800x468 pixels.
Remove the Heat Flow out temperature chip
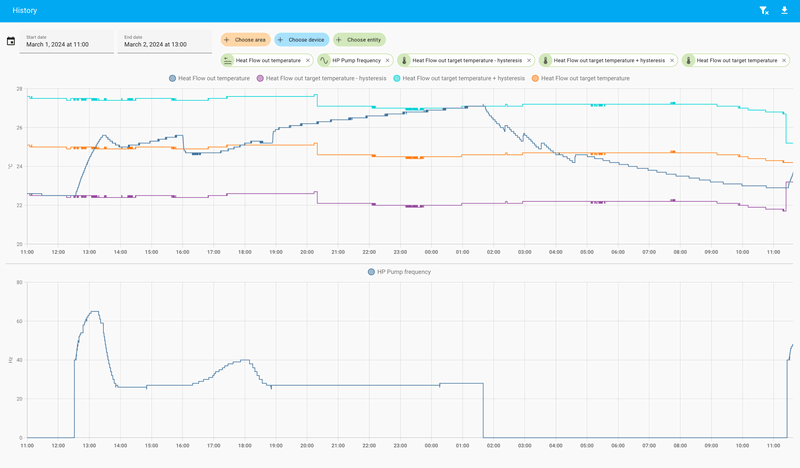(308, 60)
